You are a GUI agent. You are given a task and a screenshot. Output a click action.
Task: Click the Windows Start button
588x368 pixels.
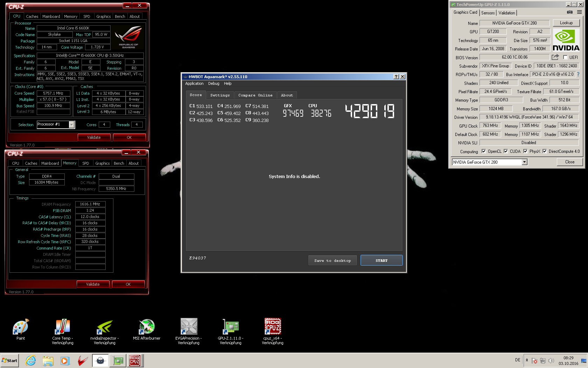tap(10, 361)
